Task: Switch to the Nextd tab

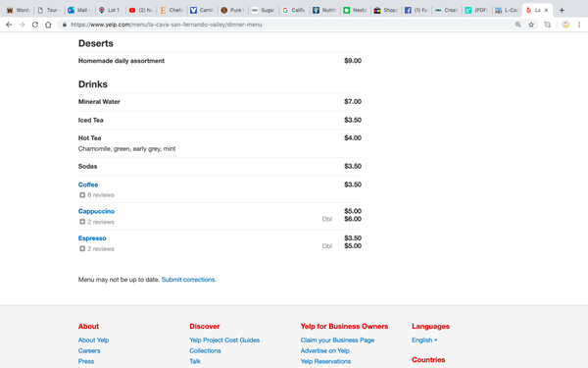Action: (355, 10)
